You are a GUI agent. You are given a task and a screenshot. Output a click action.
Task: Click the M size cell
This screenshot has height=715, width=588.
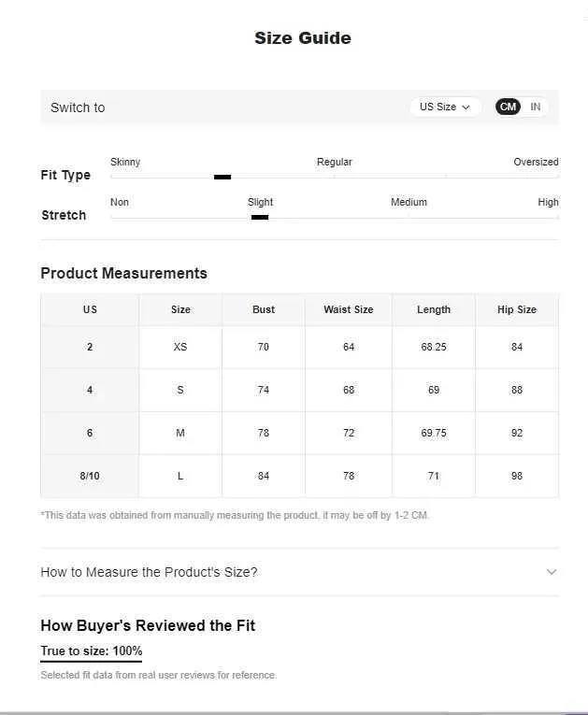point(180,433)
